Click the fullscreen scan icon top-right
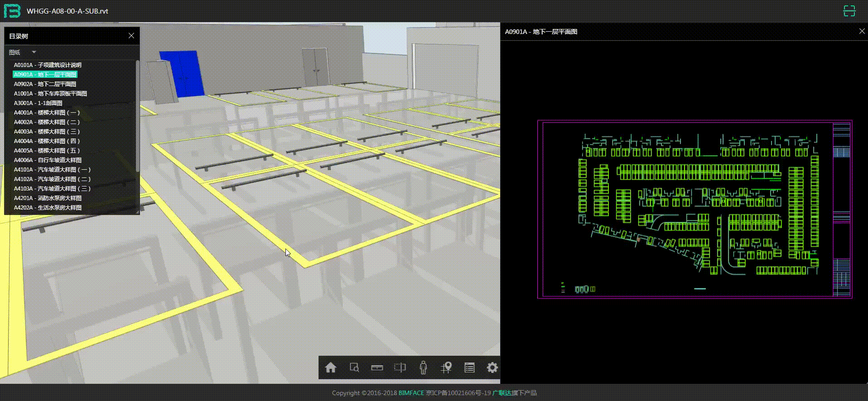The width and height of the screenshot is (868, 401). (x=849, y=11)
